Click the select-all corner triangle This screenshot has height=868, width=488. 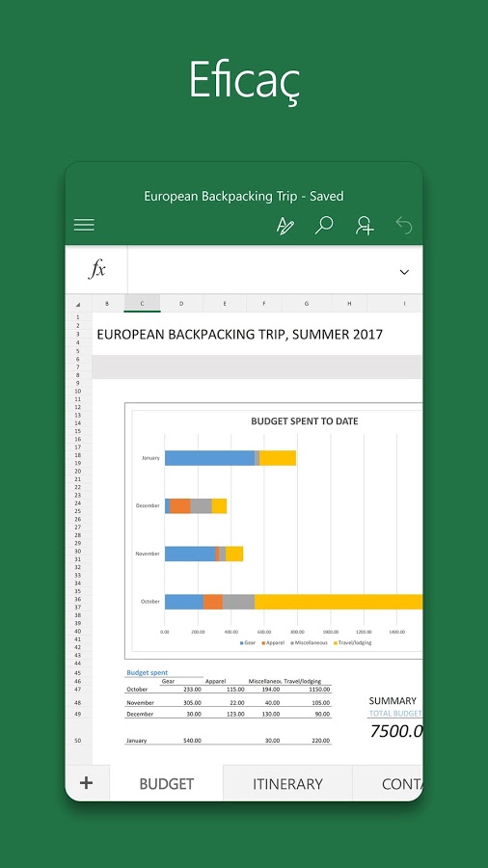[78, 304]
